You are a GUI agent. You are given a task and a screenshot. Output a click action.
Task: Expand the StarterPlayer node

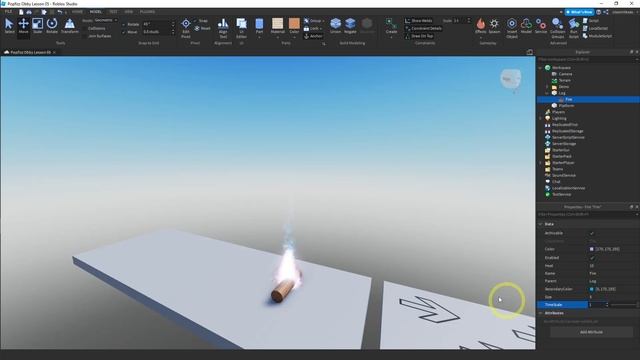[x=540, y=162]
